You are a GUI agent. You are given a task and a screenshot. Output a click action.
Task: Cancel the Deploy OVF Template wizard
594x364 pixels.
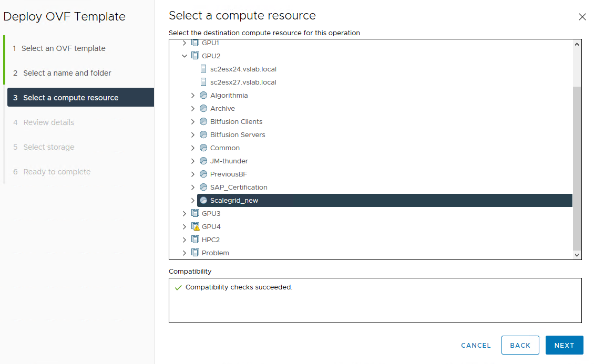[476, 345]
